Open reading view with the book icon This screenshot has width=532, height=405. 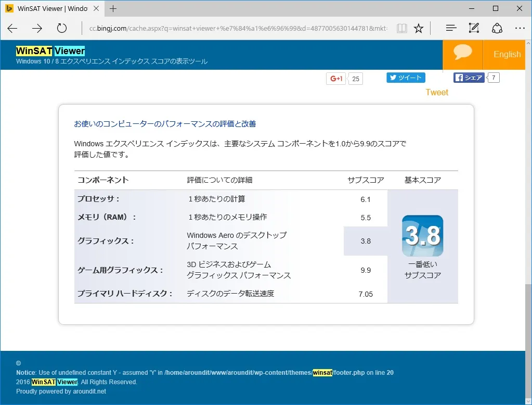401,28
